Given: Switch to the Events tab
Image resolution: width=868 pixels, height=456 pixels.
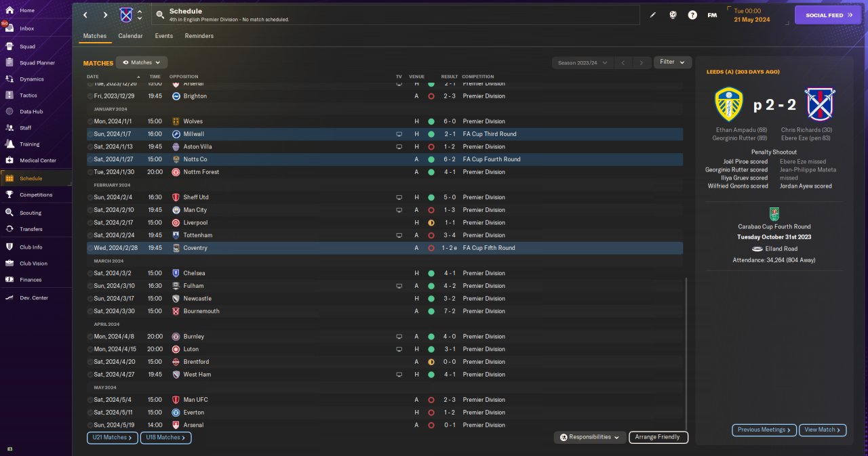Looking at the screenshot, I should coord(163,36).
